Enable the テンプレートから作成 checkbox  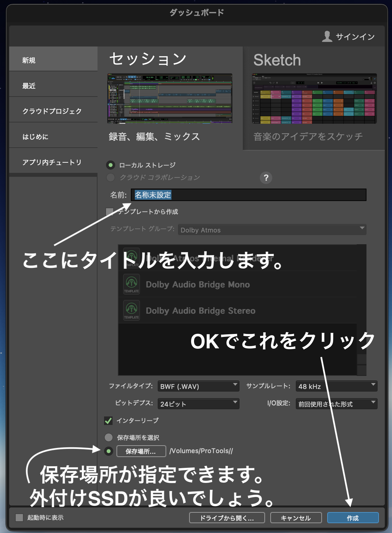pyautogui.click(x=110, y=212)
